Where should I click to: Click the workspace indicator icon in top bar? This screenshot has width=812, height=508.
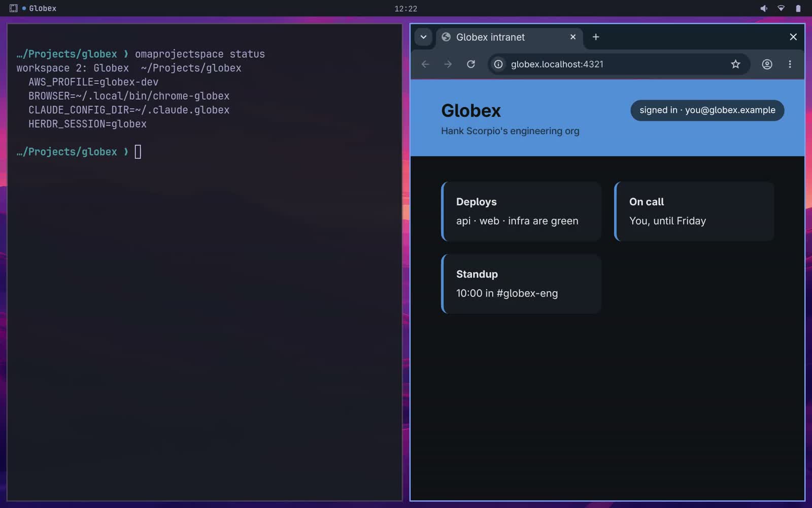[x=14, y=8]
